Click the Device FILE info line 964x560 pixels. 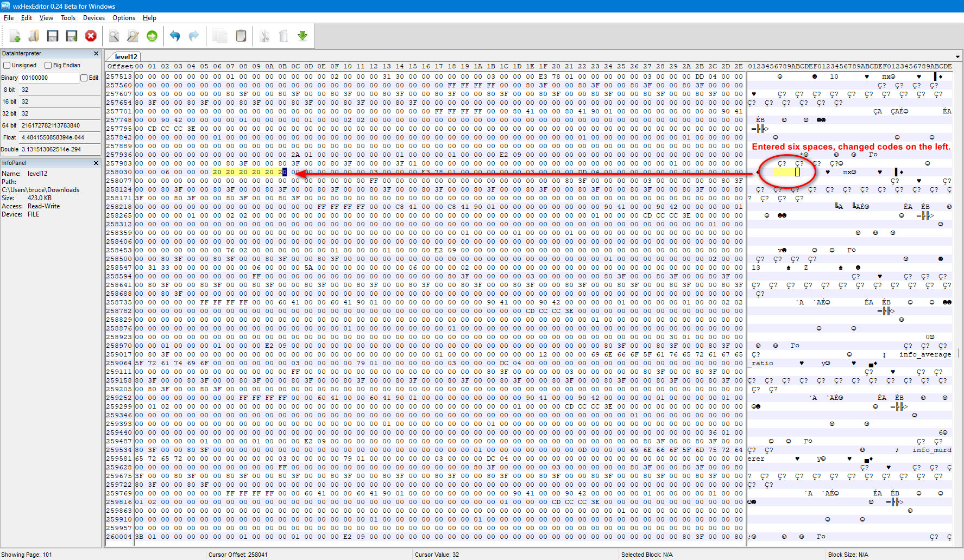point(21,214)
